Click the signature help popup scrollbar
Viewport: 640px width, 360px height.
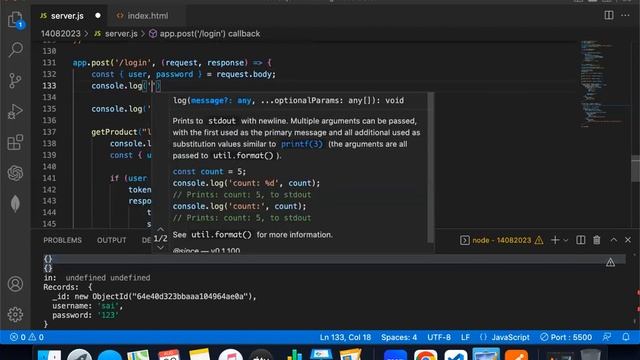click(430, 167)
